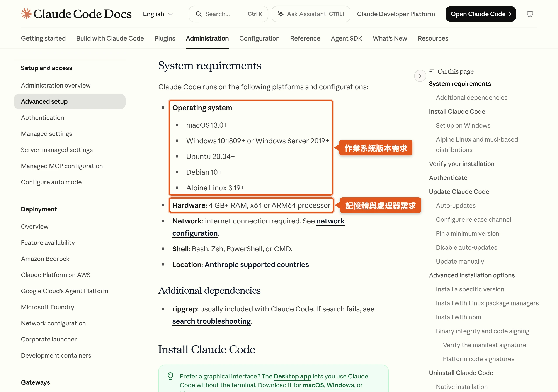558x392 pixels.
Task: Open the Reference tab
Action: (x=305, y=38)
